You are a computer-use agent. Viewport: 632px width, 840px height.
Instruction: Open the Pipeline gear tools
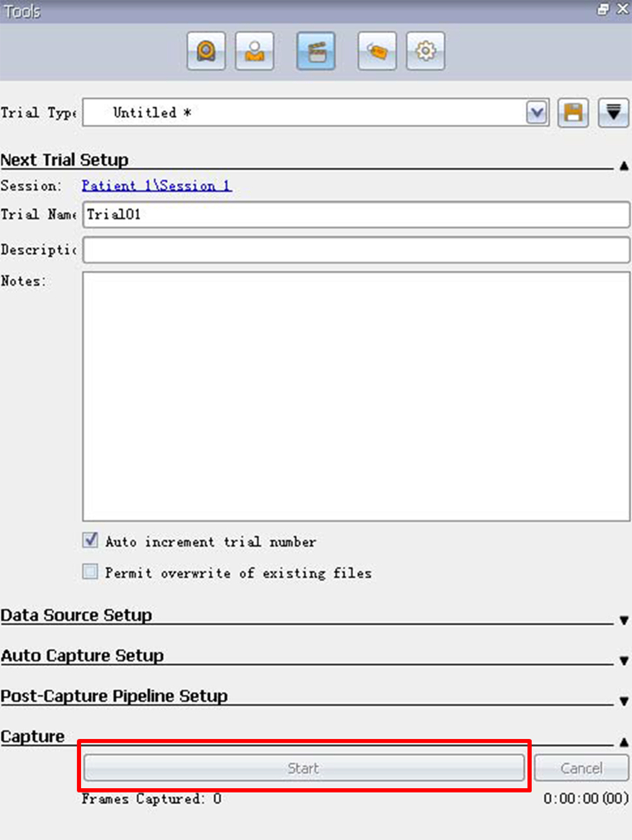coord(426,51)
